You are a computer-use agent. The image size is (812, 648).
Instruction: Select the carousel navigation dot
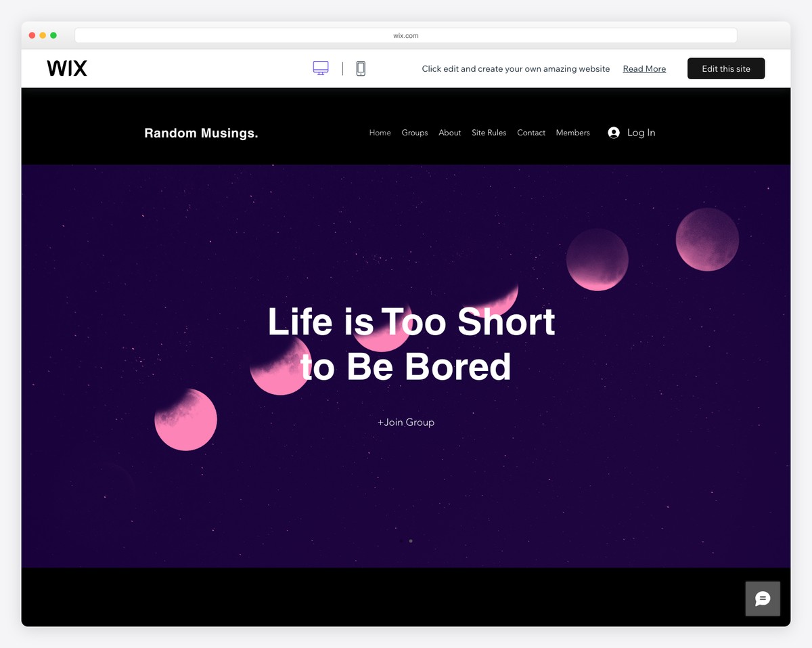coord(411,541)
